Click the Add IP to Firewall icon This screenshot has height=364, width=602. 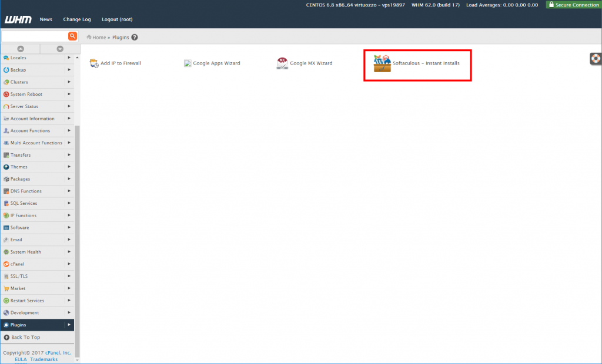[x=94, y=63]
